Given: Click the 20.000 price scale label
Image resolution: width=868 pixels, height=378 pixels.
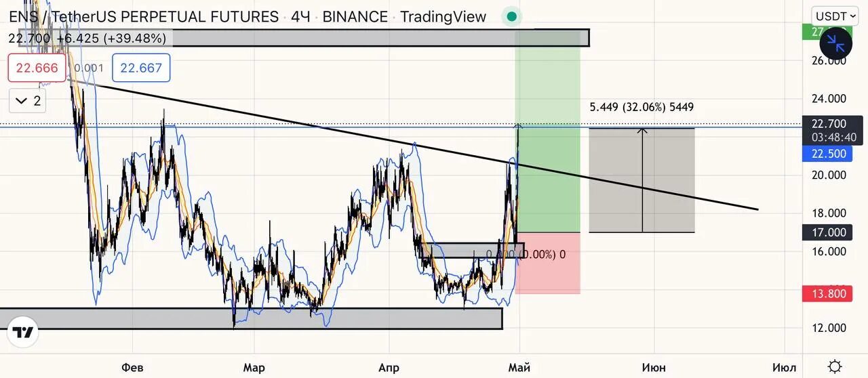Looking at the screenshot, I should click(829, 175).
